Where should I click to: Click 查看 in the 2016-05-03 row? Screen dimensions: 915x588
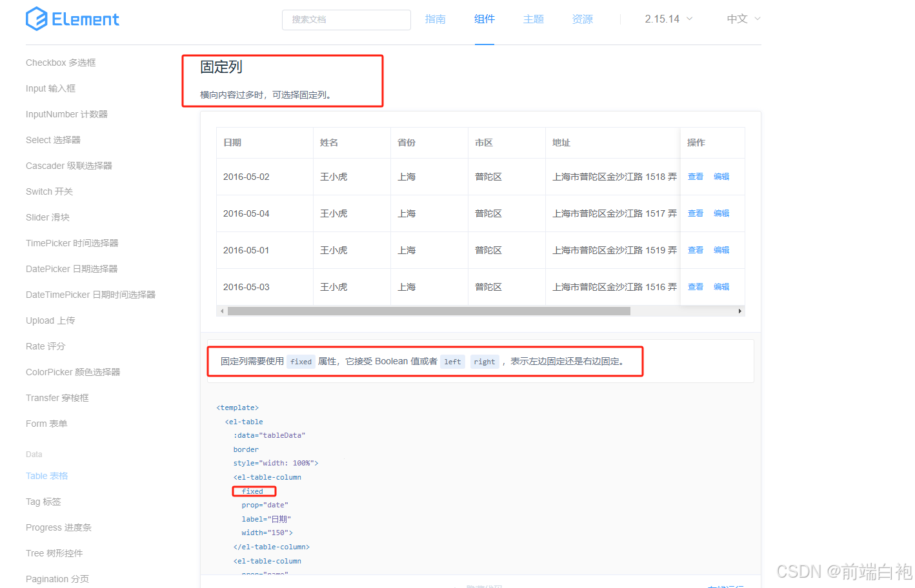pyautogui.click(x=696, y=287)
